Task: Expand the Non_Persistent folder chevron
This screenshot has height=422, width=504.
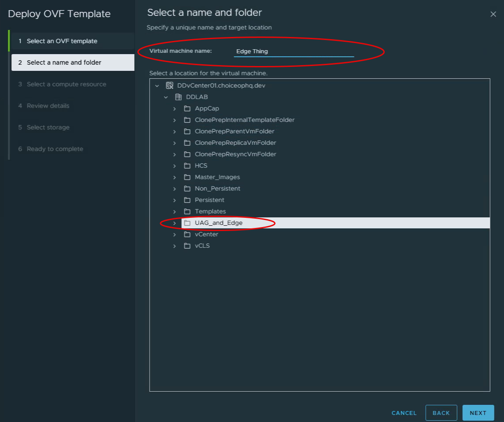Action: [x=175, y=188]
